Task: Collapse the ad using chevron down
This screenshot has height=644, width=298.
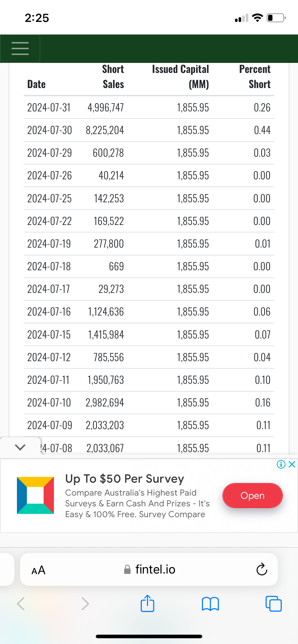Action: click(20, 447)
